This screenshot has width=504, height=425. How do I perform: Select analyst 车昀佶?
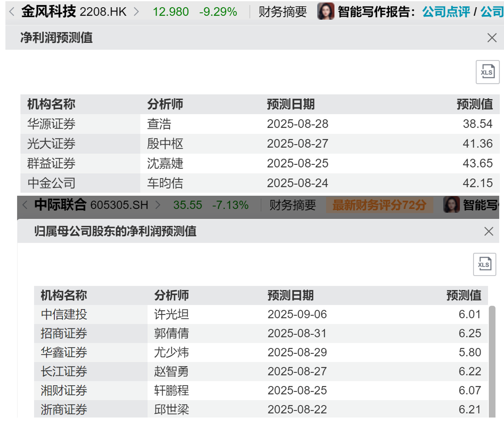(165, 183)
